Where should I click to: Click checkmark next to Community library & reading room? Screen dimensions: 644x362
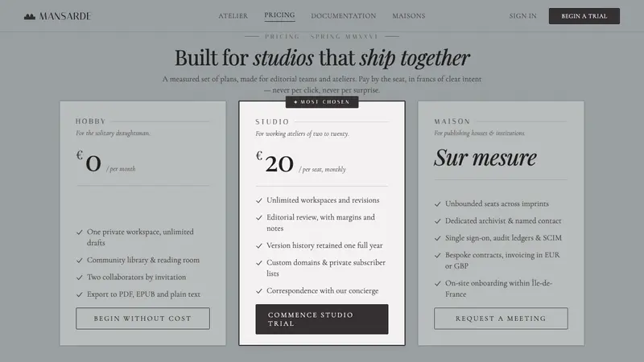coord(79,261)
